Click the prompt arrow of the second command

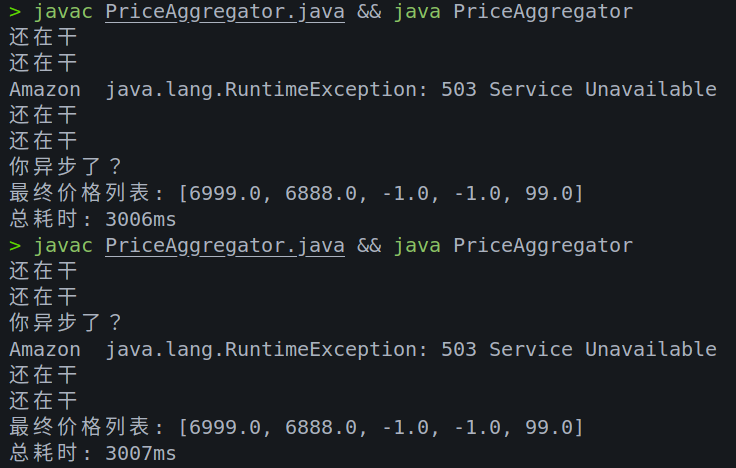coord(15,246)
